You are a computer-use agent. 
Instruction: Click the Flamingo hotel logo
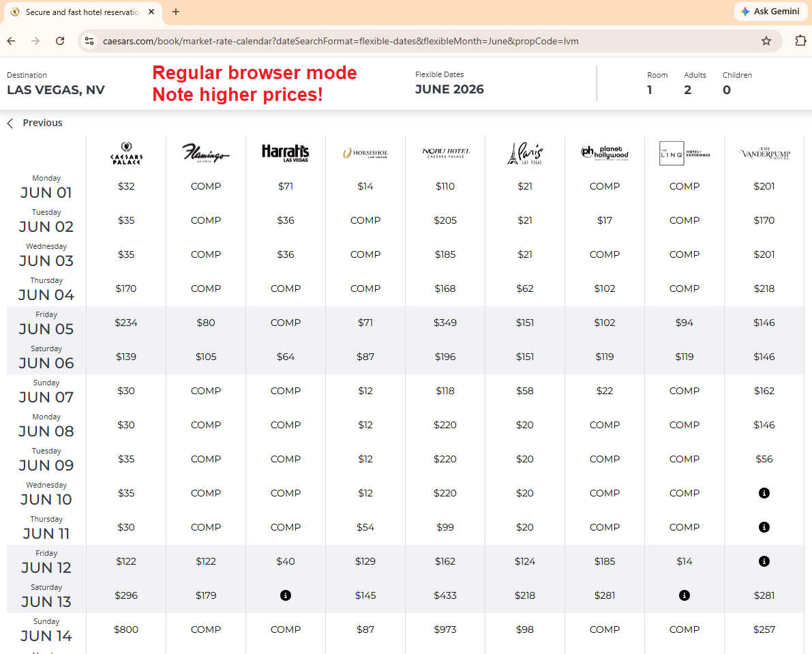click(x=206, y=153)
